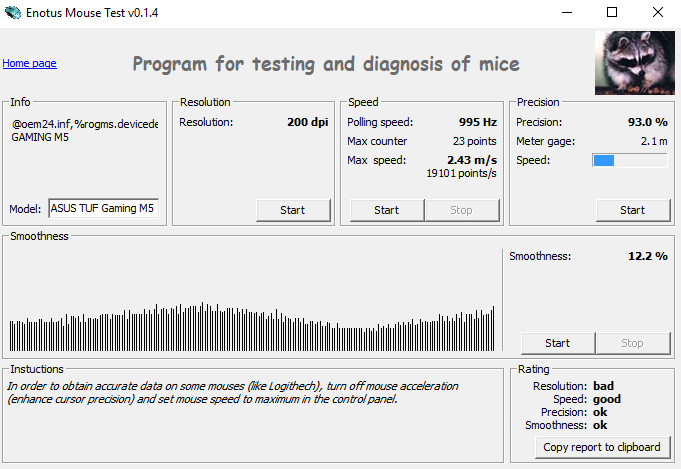Click the raccoon picture
Screen dimensions: 681x469
coord(632,61)
